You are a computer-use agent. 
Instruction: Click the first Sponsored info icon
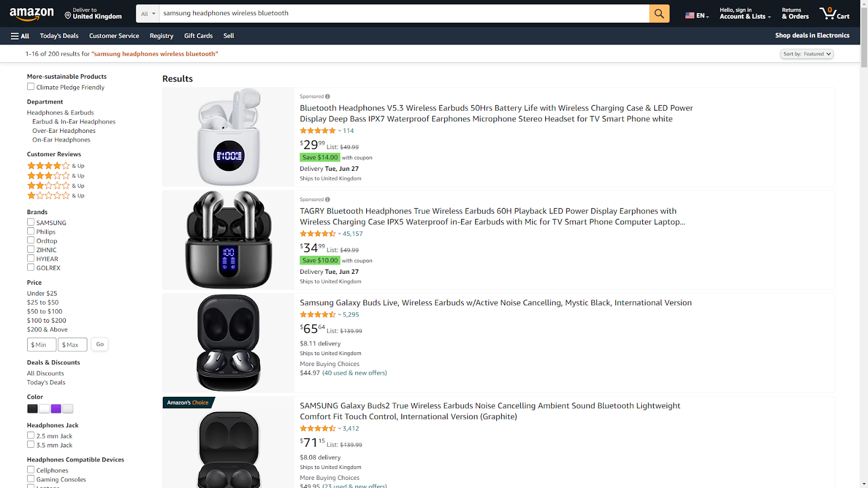click(328, 97)
